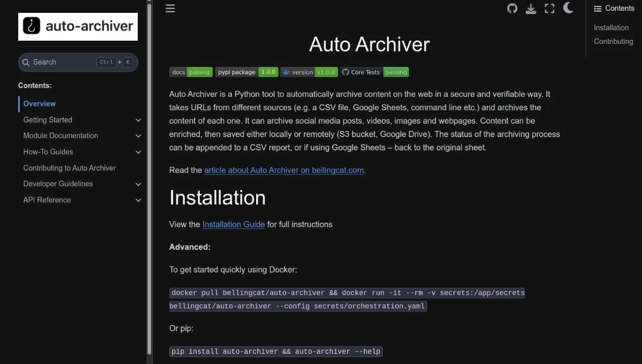Click the Docker version v1.0.0 badge
Image resolution: width=642 pixels, height=364 pixels.
(309, 72)
